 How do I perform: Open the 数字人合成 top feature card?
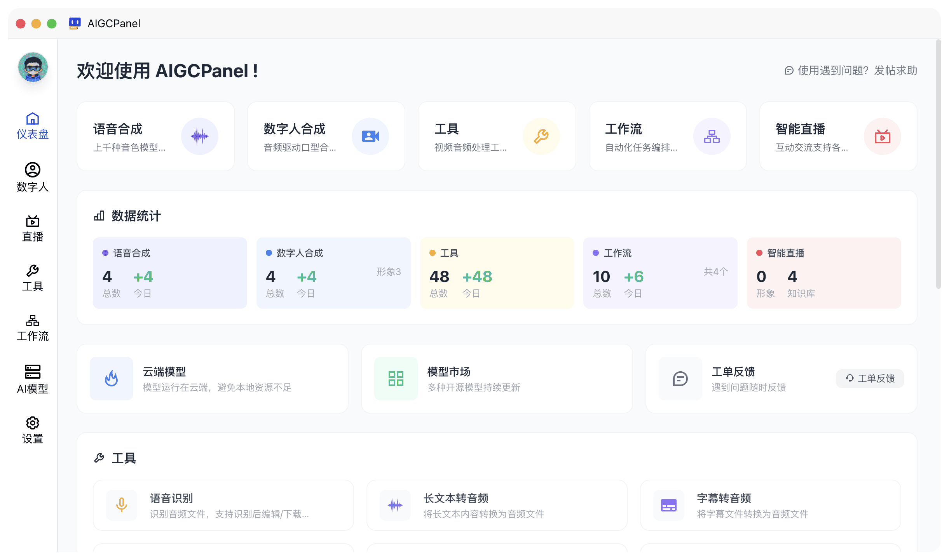click(326, 136)
